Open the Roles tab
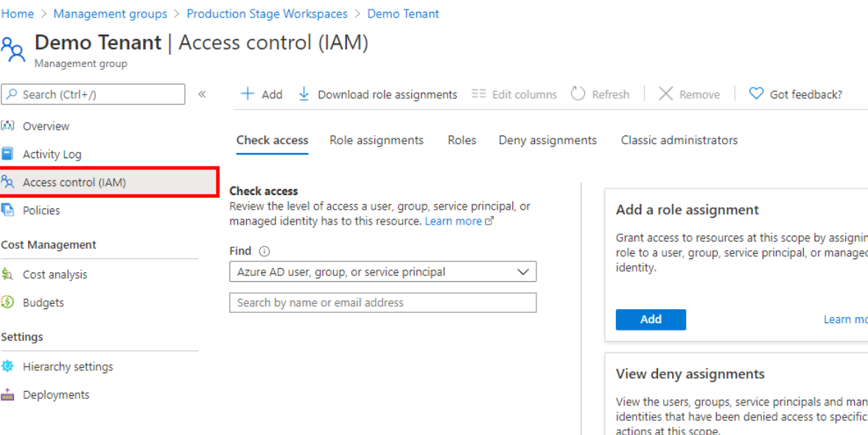 coord(462,141)
